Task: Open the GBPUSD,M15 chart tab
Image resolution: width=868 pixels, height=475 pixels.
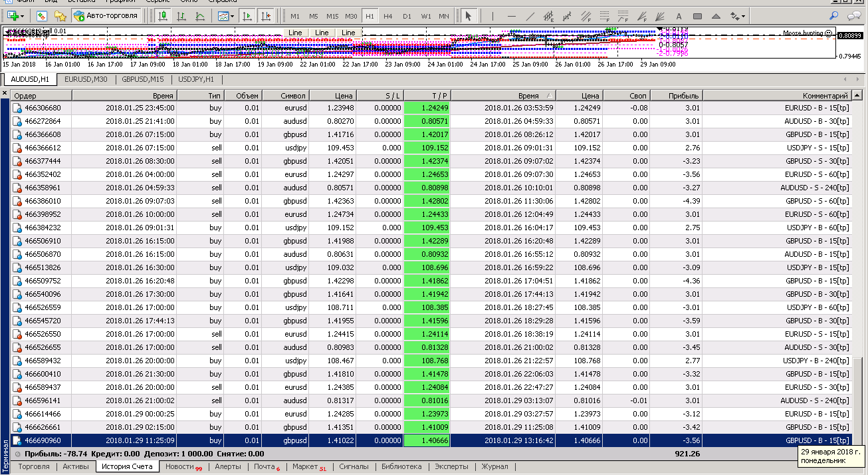Action: pos(142,79)
